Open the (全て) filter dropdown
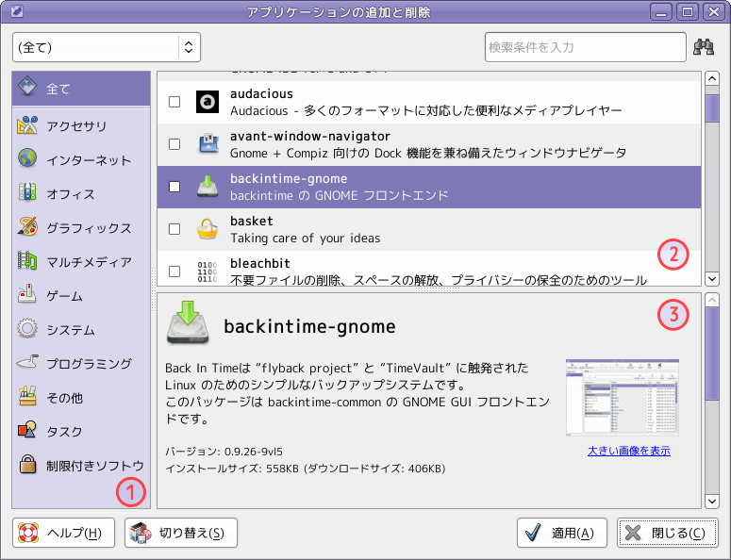The image size is (731, 560). pyautogui.click(x=107, y=47)
